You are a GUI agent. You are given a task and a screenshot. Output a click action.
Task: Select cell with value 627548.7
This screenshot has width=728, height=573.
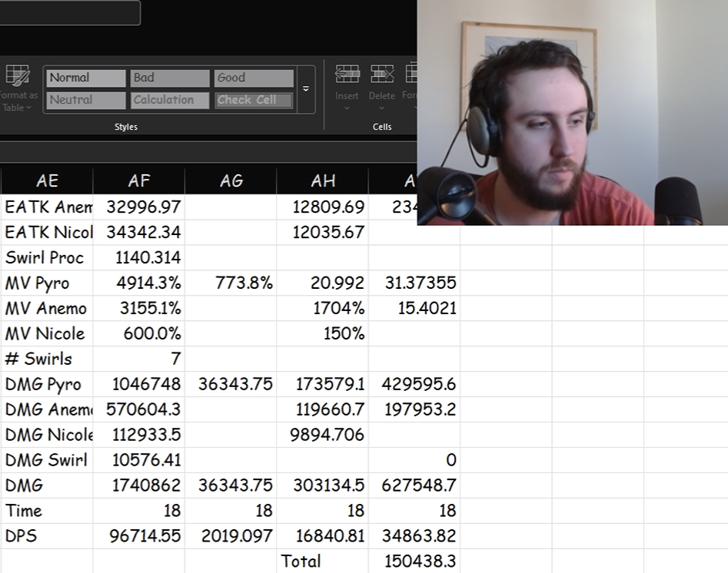414,485
